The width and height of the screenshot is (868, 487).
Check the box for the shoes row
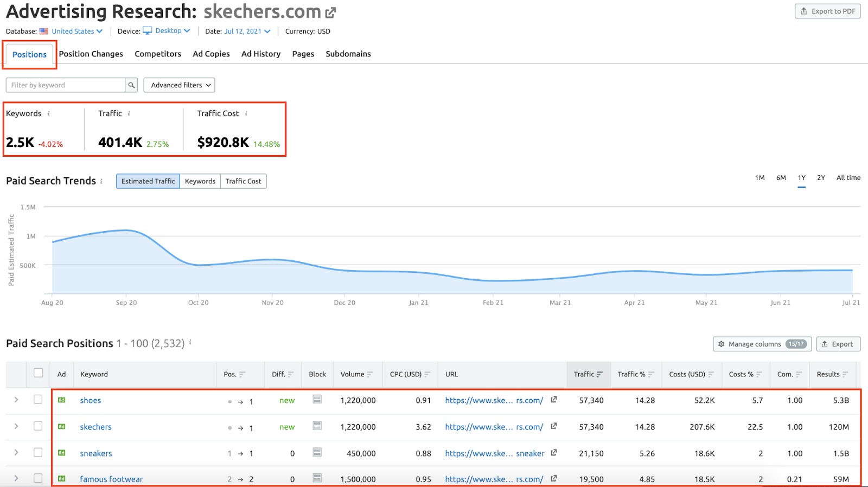point(38,399)
